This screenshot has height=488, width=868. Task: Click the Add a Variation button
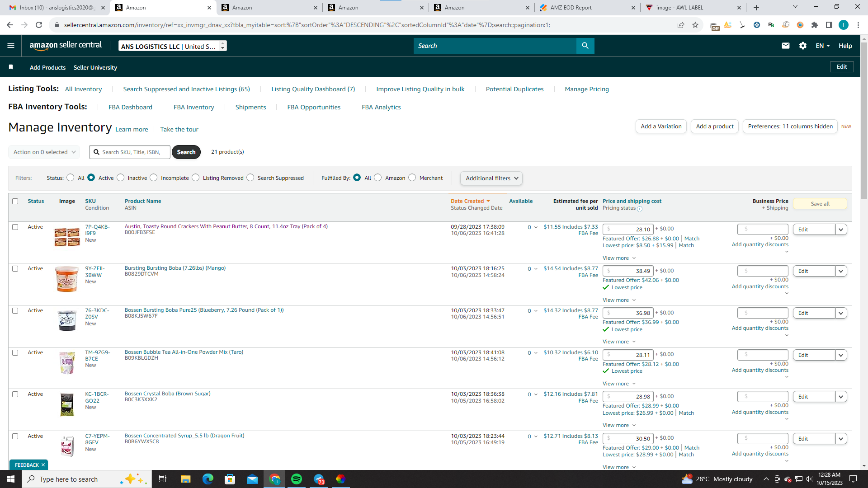661,127
